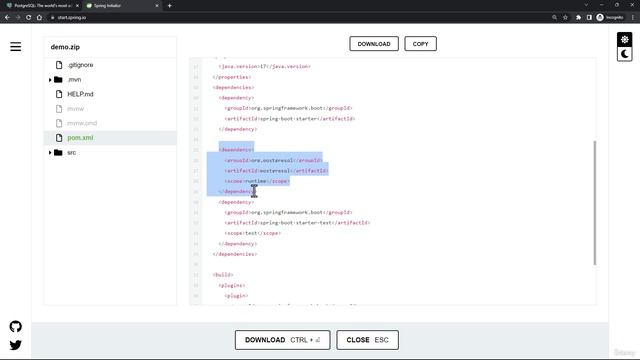Close the Spring Initializr tab
640x360 pixels.
[x=157, y=6]
